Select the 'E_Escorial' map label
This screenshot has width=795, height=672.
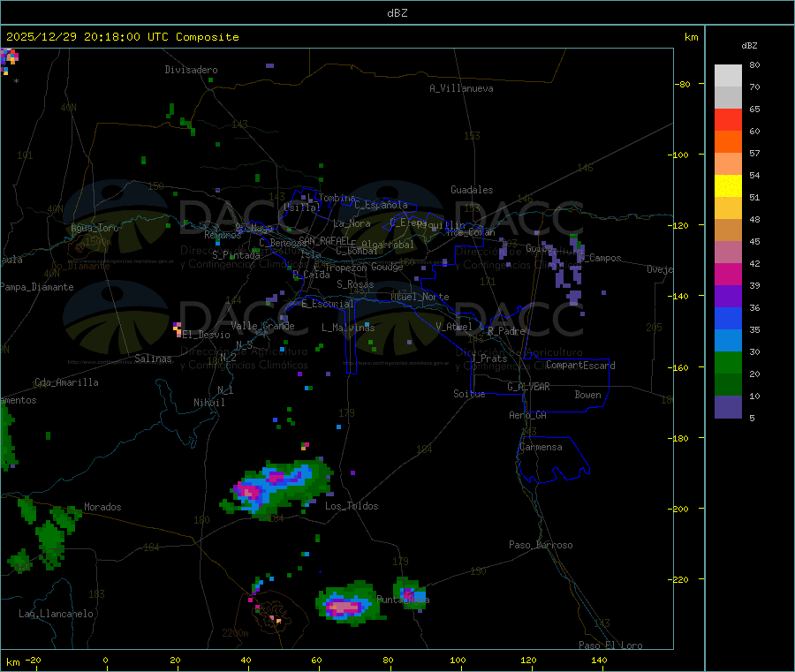[328, 304]
